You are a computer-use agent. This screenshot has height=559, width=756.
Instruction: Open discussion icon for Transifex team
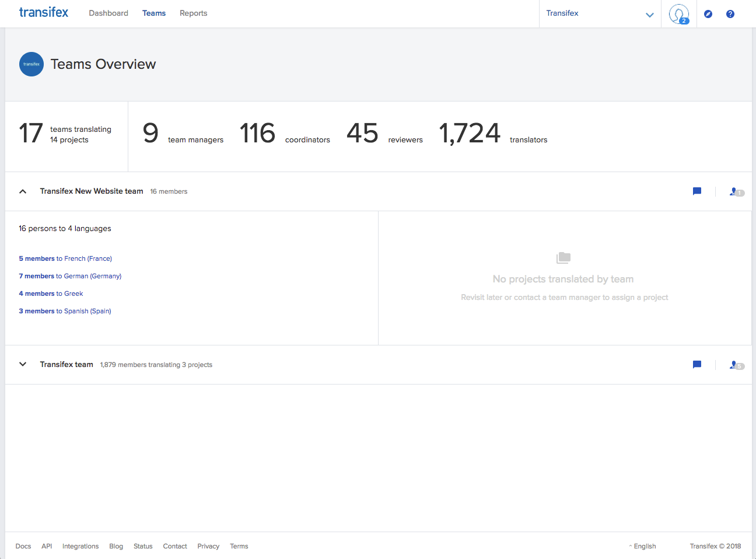coord(696,365)
